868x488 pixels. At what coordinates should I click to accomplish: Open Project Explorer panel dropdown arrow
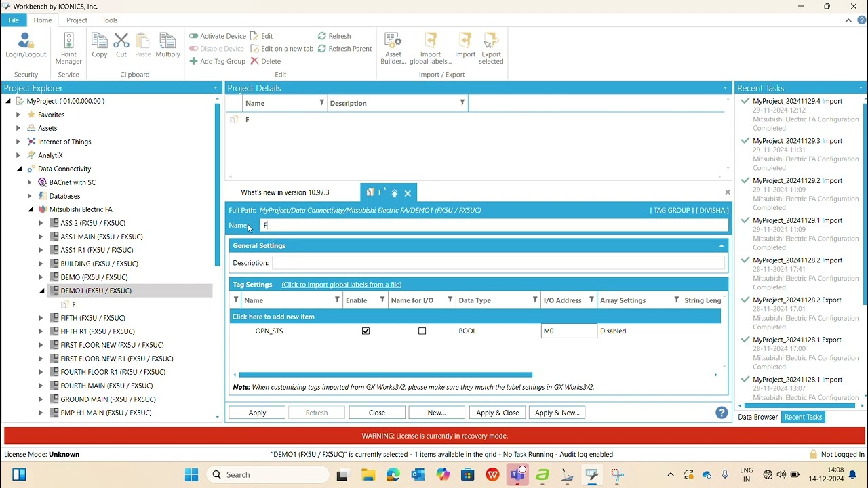(x=216, y=88)
